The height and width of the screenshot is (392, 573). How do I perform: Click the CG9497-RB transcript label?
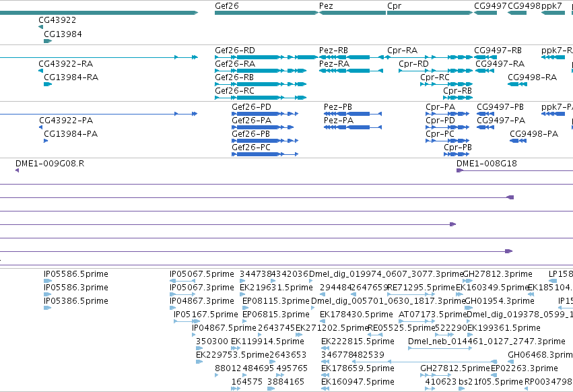click(x=498, y=51)
